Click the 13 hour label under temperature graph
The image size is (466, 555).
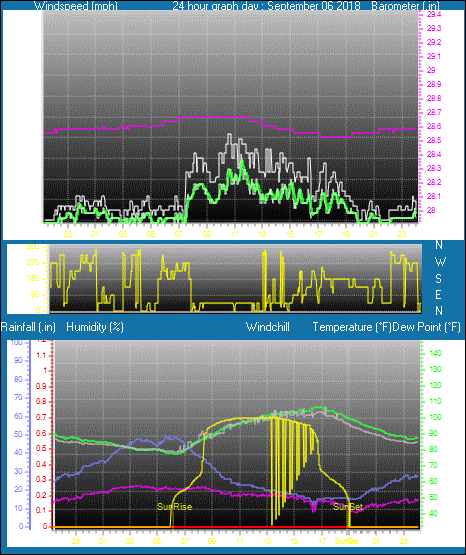coord(267,541)
